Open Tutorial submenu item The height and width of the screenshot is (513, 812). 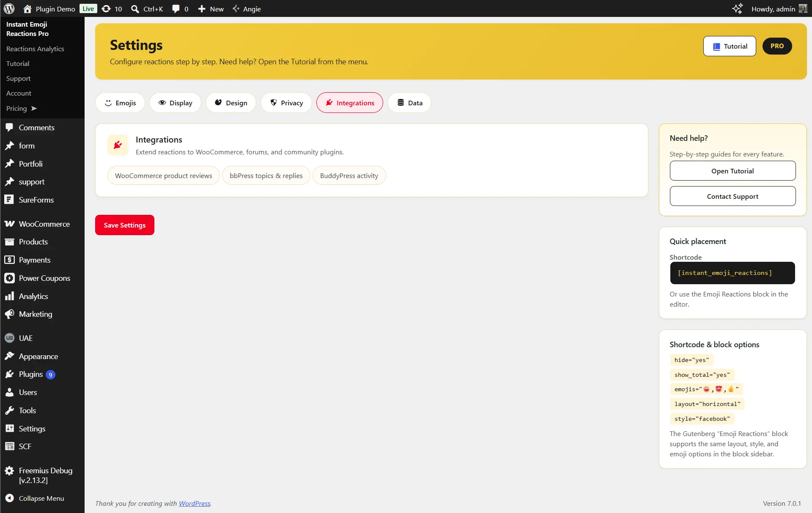coord(18,63)
